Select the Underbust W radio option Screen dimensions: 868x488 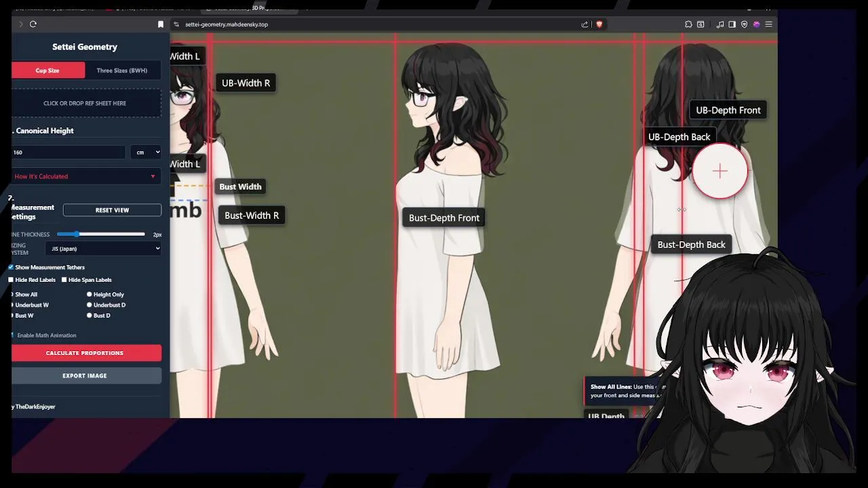[x=12, y=305]
